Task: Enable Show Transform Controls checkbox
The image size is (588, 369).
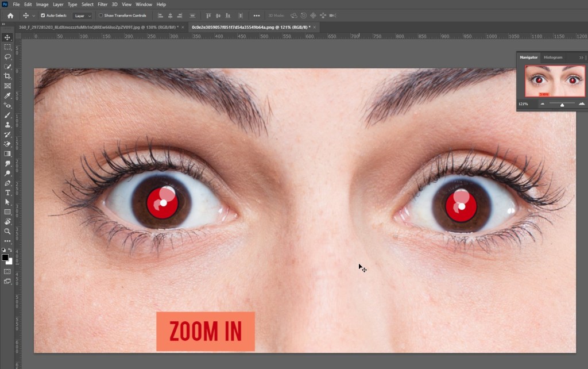Action: pyautogui.click(x=101, y=16)
